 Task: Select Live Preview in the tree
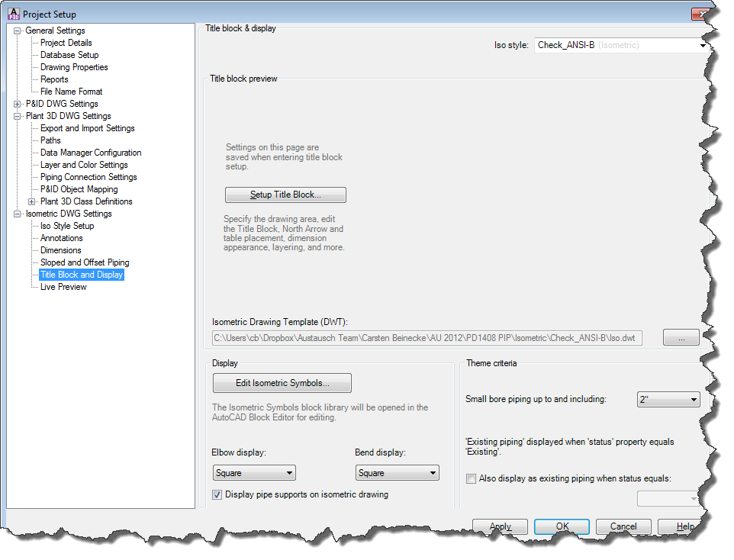coord(63,287)
